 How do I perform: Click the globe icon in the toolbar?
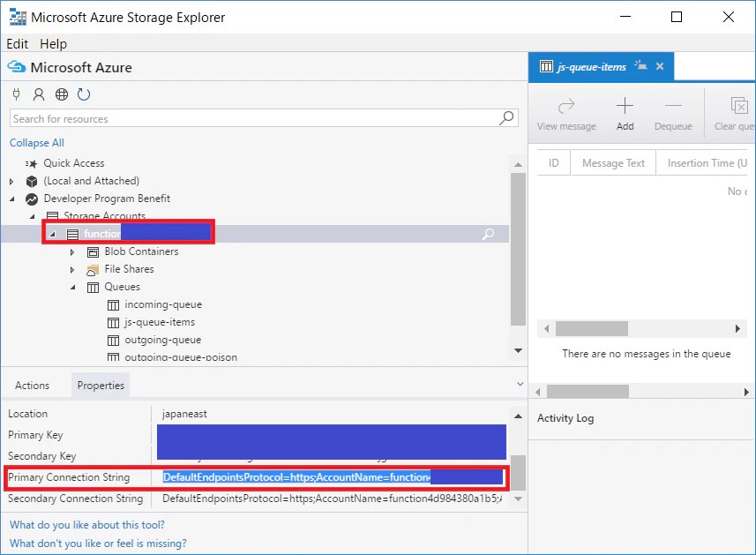[62, 94]
